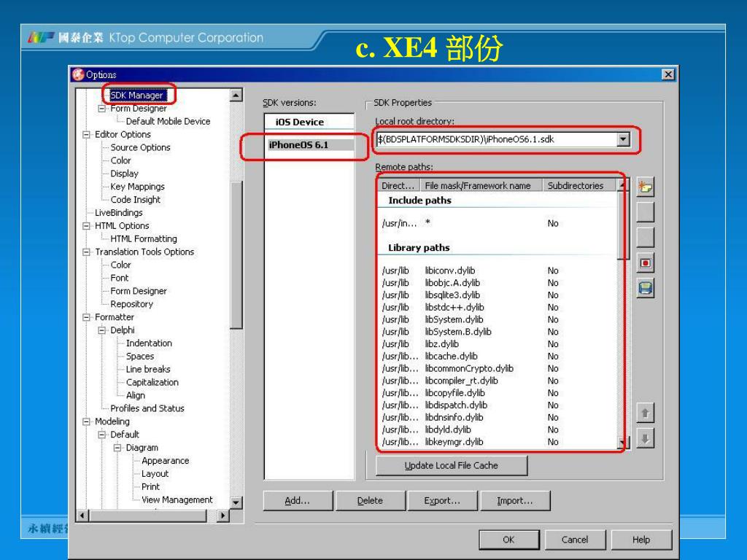Screen dimensions: 747x560
Task: Click the tree horizontal scroll-right arrow
Action: (x=222, y=516)
